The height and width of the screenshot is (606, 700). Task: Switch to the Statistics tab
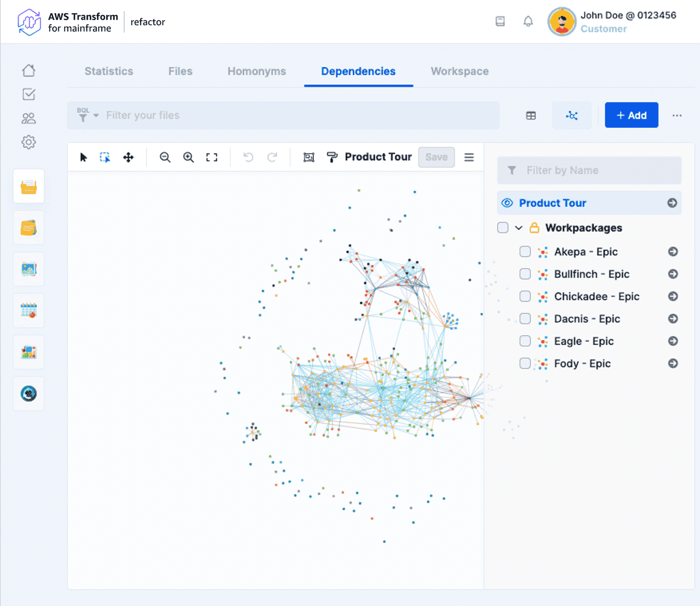(109, 71)
